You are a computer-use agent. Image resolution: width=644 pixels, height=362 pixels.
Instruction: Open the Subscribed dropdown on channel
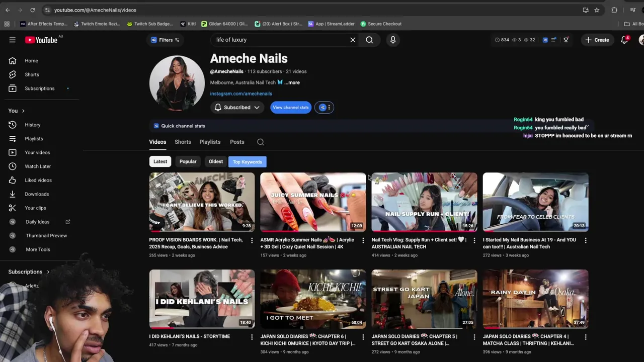coord(237,107)
